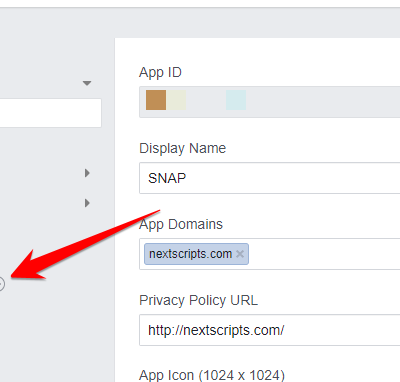The image size is (400, 382).
Task: Click the Privacy Policy URL label
Action: (x=198, y=300)
